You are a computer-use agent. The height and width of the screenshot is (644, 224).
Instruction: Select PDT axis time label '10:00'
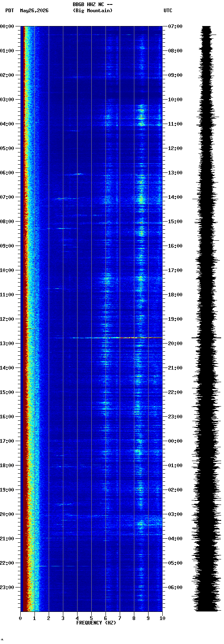click(x=7, y=270)
